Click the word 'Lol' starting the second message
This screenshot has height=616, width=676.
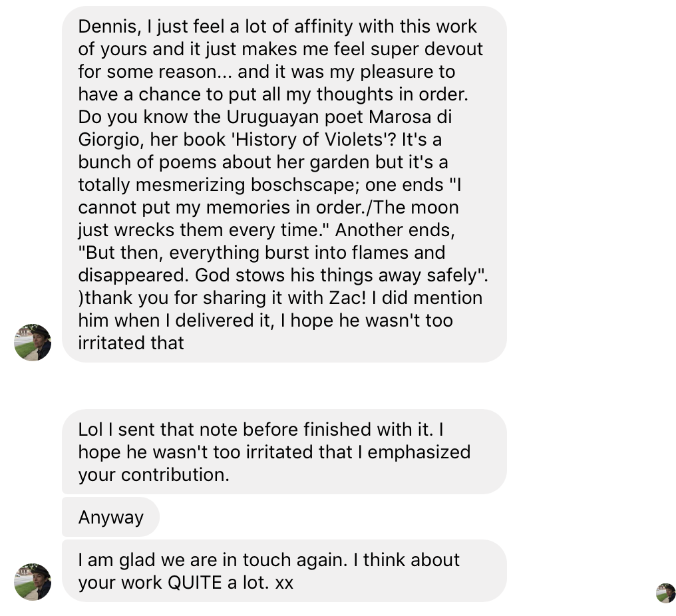point(92,429)
